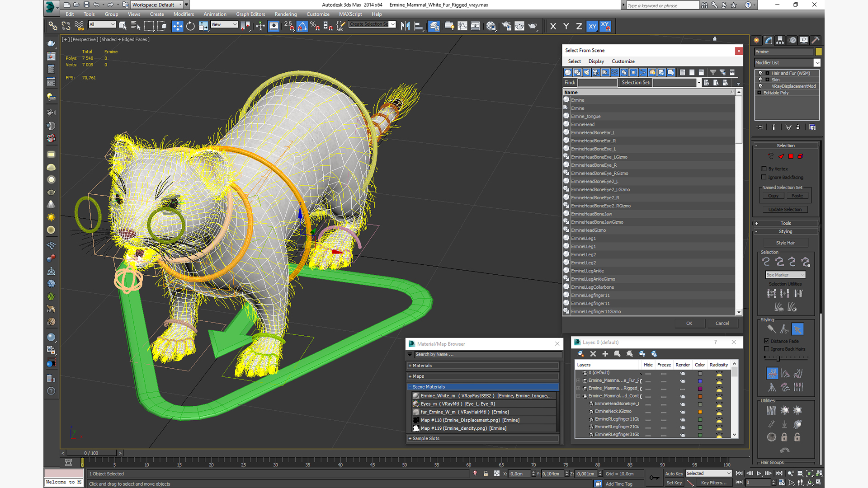Click the Style Hair button

tap(785, 243)
